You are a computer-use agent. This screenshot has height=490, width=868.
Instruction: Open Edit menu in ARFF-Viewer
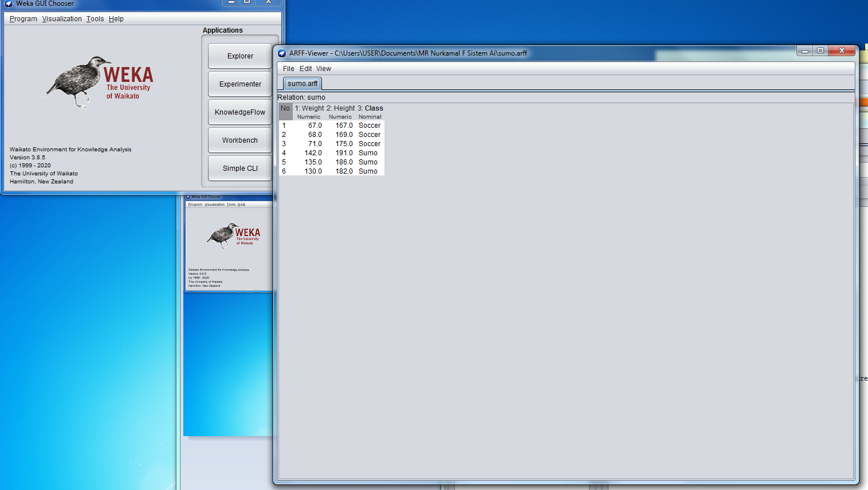[306, 69]
